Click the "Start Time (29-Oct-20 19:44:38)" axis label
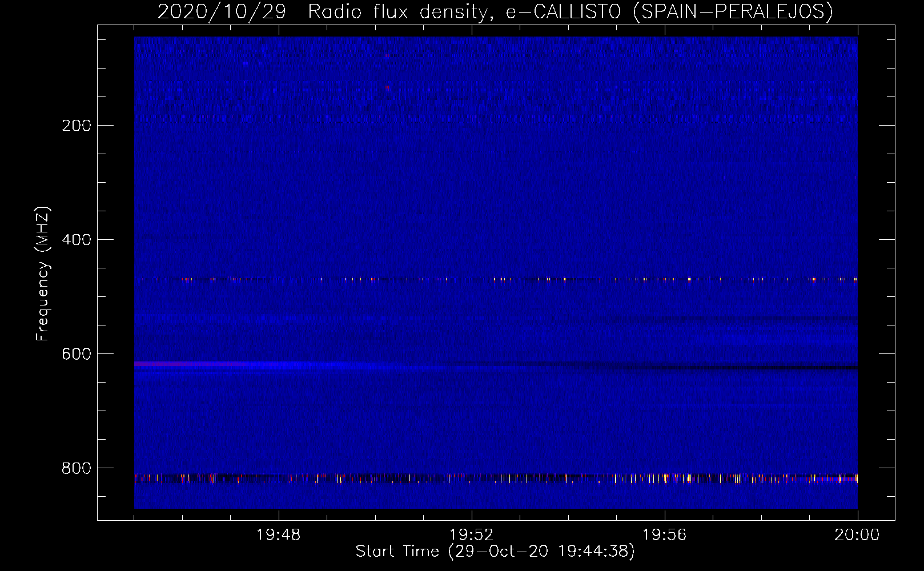924x571 pixels. pos(495,552)
